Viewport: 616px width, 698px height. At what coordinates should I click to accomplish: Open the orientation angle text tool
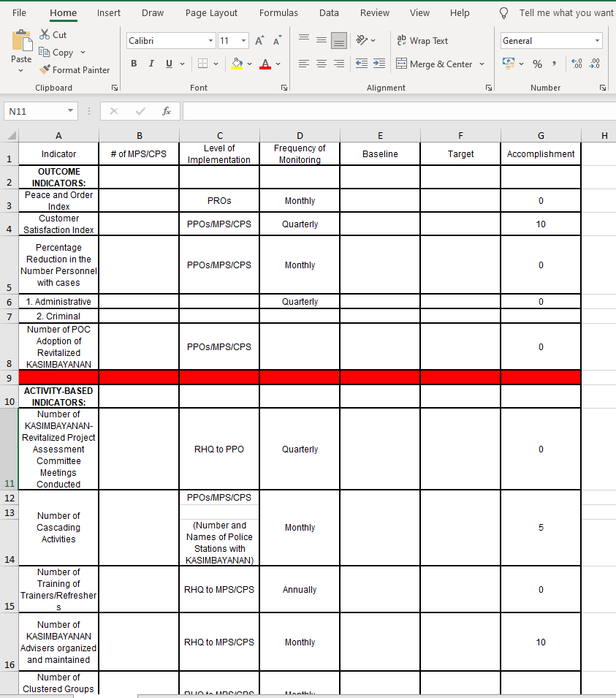coord(362,40)
